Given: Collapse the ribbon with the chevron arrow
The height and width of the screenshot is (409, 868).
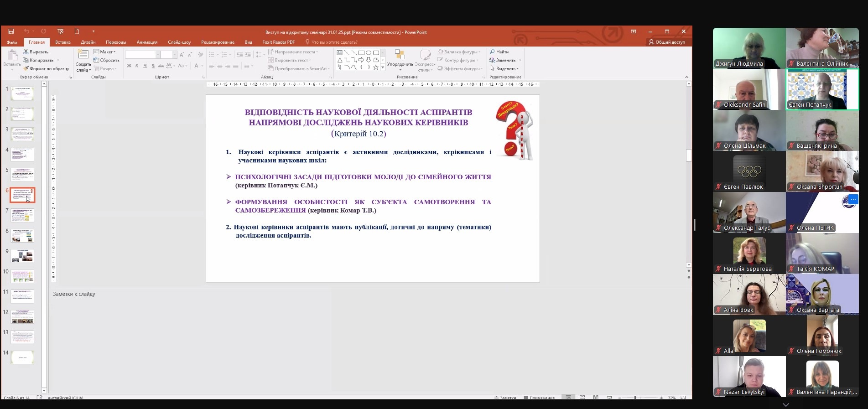Looking at the screenshot, I should point(686,77).
